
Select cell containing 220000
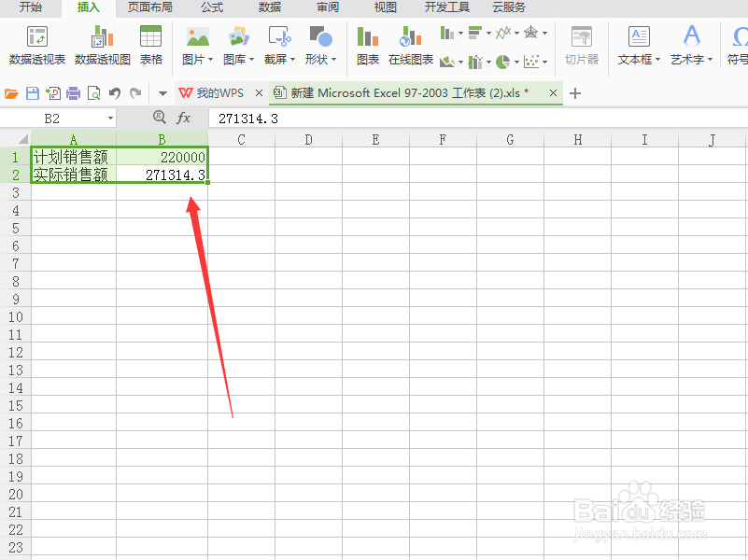tap(162, 157)
